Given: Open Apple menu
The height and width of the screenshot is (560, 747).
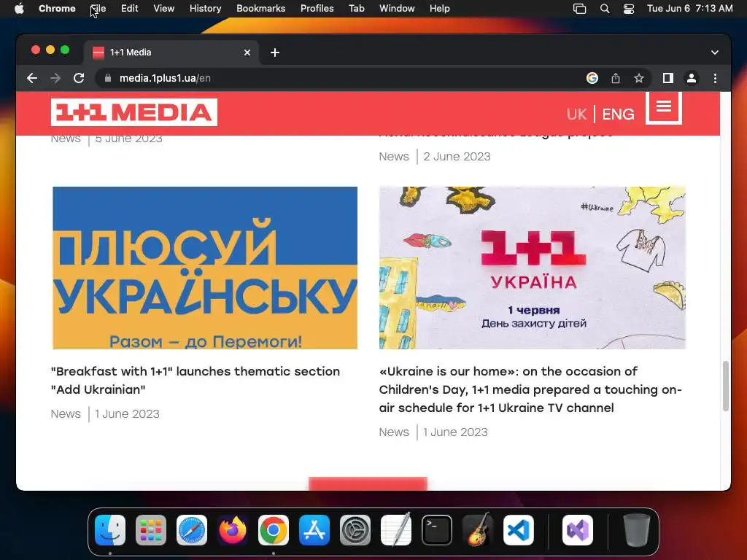Looking at the screenshot, I should click(x=19, y=9).
